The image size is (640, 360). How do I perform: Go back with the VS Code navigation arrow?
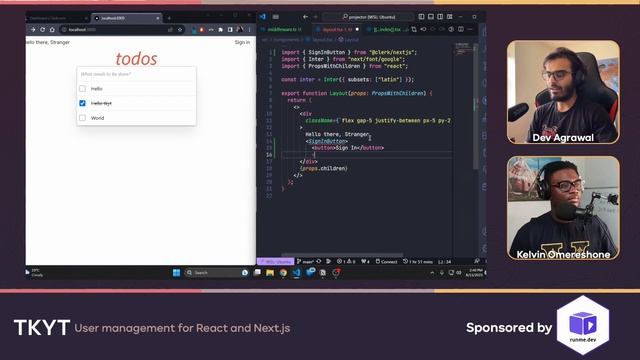pyautogui.click(x=305, y=17)
